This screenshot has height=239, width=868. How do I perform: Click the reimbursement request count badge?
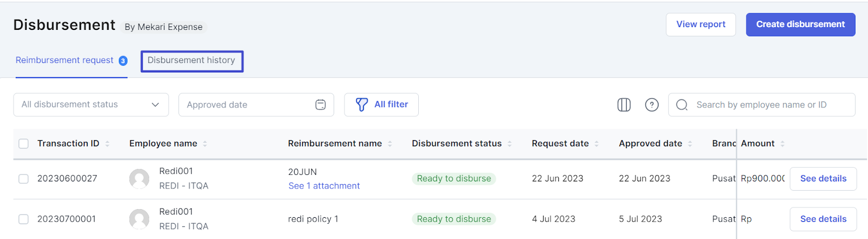123,61
